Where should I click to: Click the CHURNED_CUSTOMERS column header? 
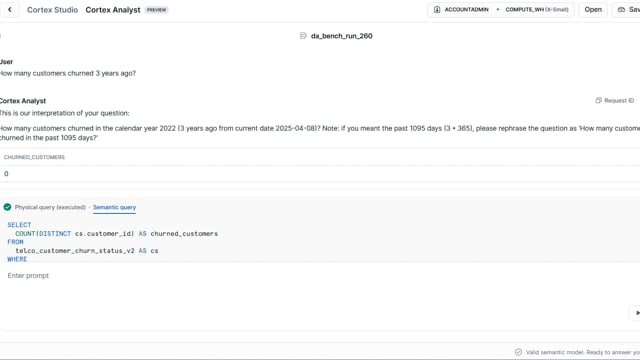click(x=34, y=157)
